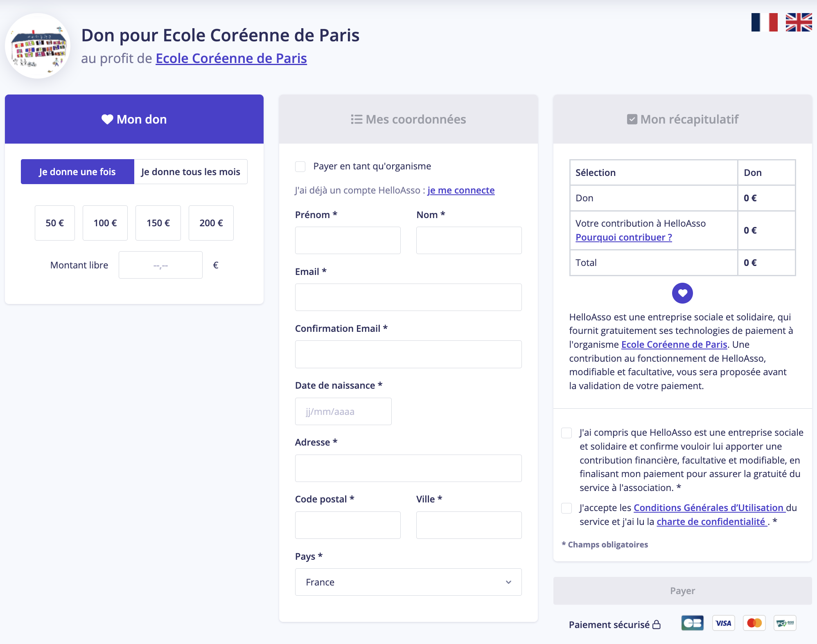The width and height of the screenshot is (817, 644).
Task: Tick the Payer en tant qu'organisme checkbox
Action: 300,167
